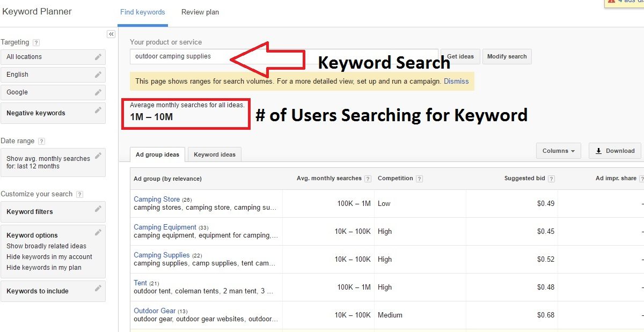Click the pencil icon next to Google network

98,92
